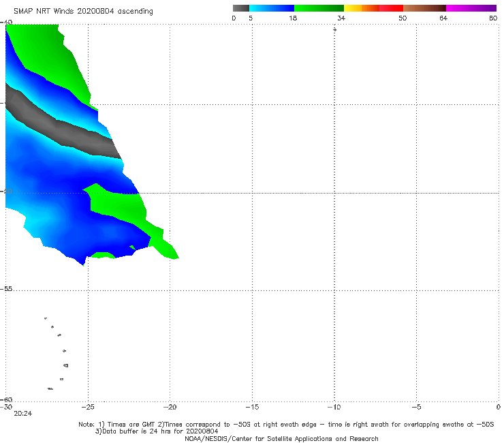
Task: Click the longitude axis label '-25'
Action: (x=88, y=408)
